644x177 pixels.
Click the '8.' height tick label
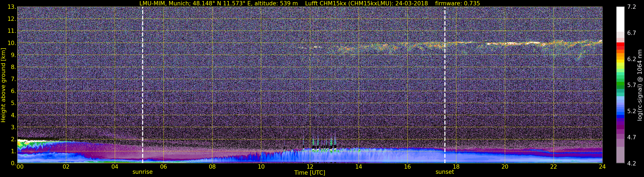[x=13, y=67]
